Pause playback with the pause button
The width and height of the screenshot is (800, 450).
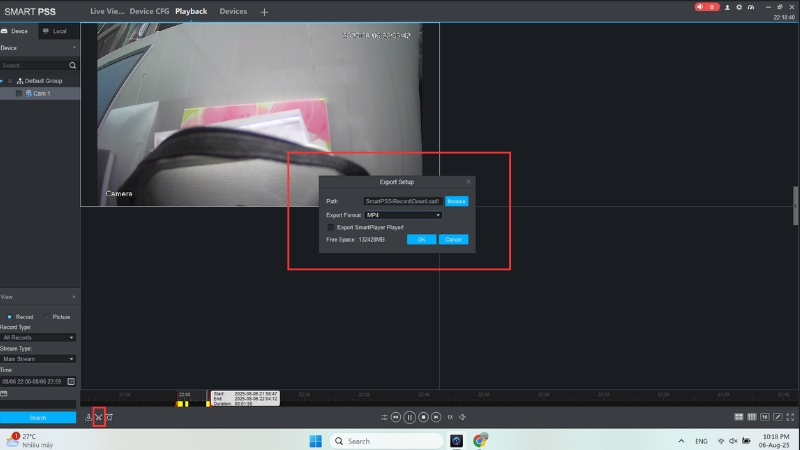[x=410, y=417]
